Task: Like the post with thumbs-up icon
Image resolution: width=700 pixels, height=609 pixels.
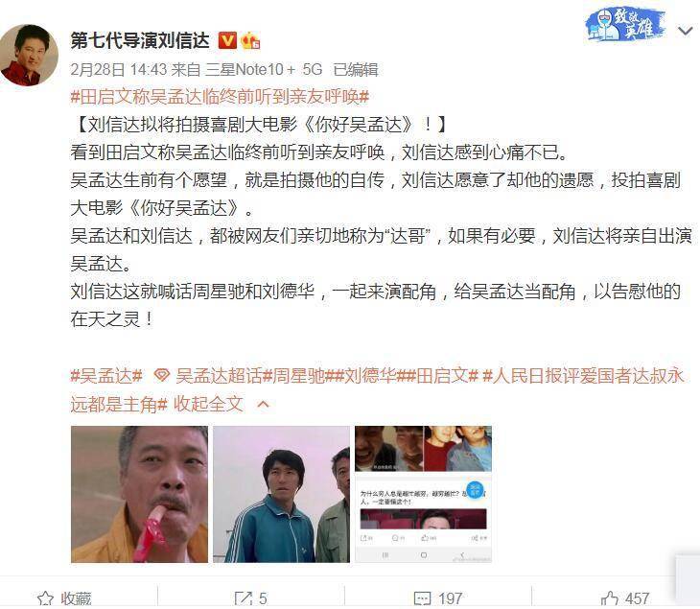Action: click(x=609, y=598)
